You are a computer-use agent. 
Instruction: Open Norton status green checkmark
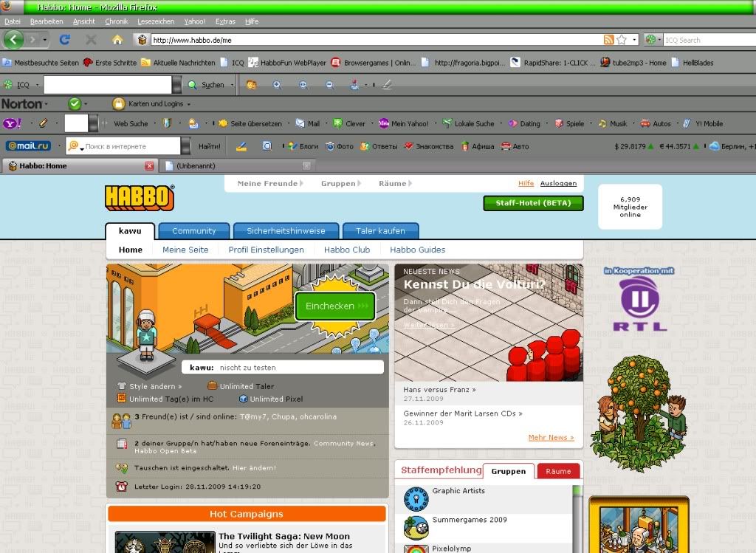click(75, 103)
